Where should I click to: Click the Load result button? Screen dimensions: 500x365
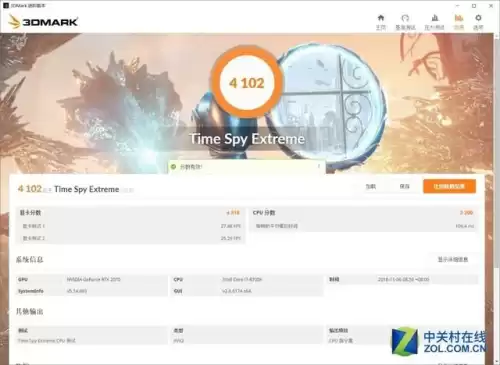[x=371, y=186]
